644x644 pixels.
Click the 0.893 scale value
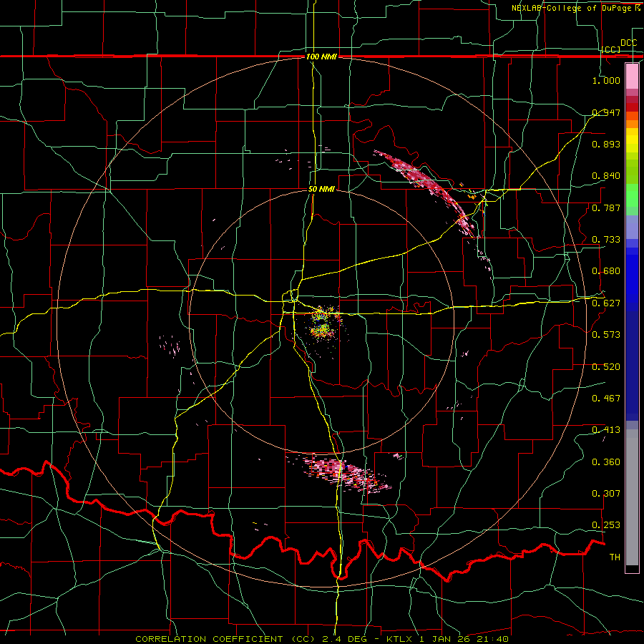(x=606, y=144)
